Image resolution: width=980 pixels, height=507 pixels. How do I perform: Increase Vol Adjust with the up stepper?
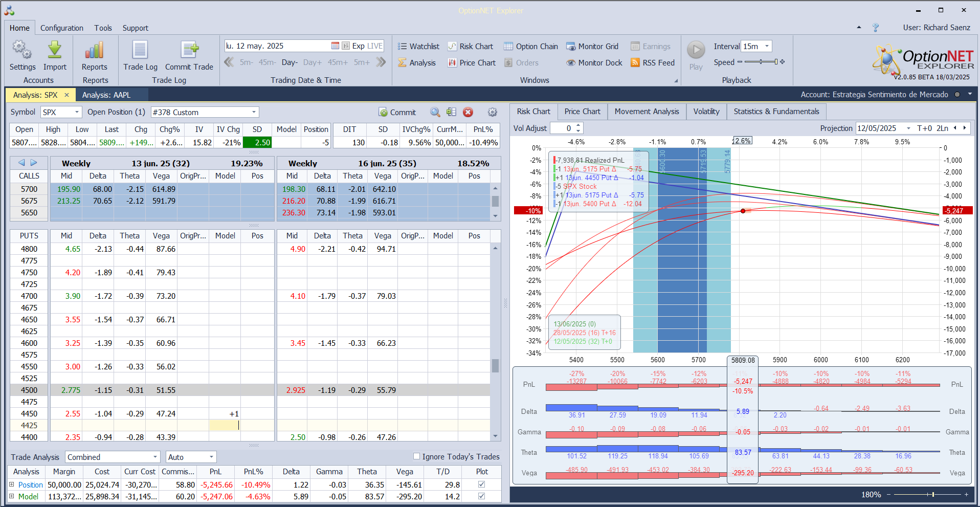[578, 125]
